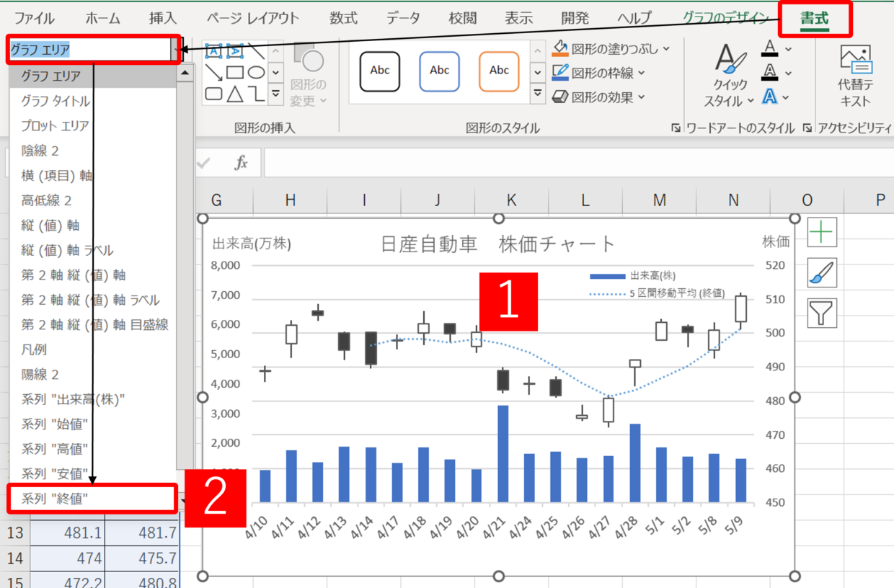Toggle the chart elements plus button
Image resolution: width=894 pixels, height=588 pixels.
[x=822, y=232]
